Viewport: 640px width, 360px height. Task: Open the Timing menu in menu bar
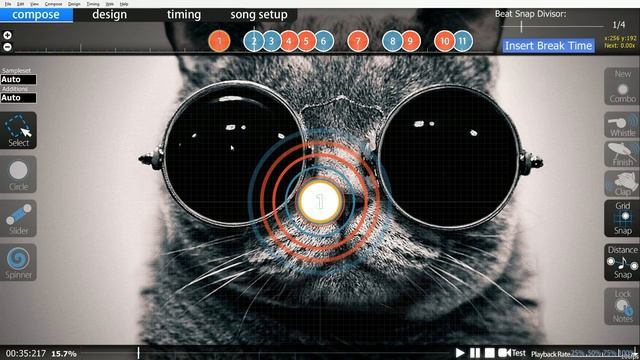click(x=93, y=4)
